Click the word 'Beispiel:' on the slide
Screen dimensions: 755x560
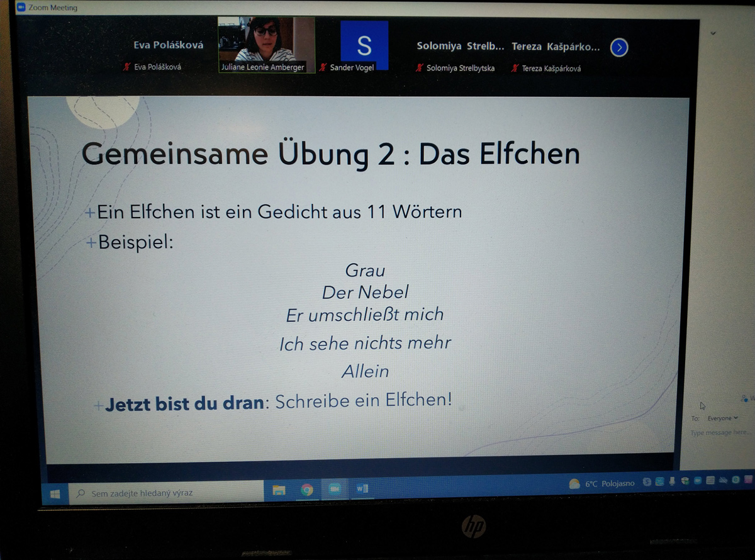pyautogui.click(x=135, y=242)
